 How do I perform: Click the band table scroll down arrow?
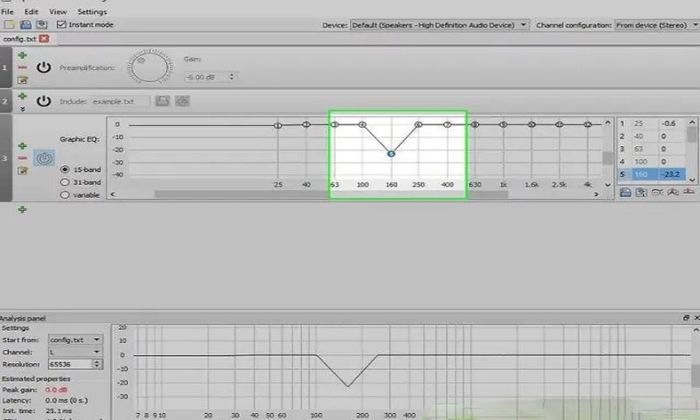click(x=692, y=180)
